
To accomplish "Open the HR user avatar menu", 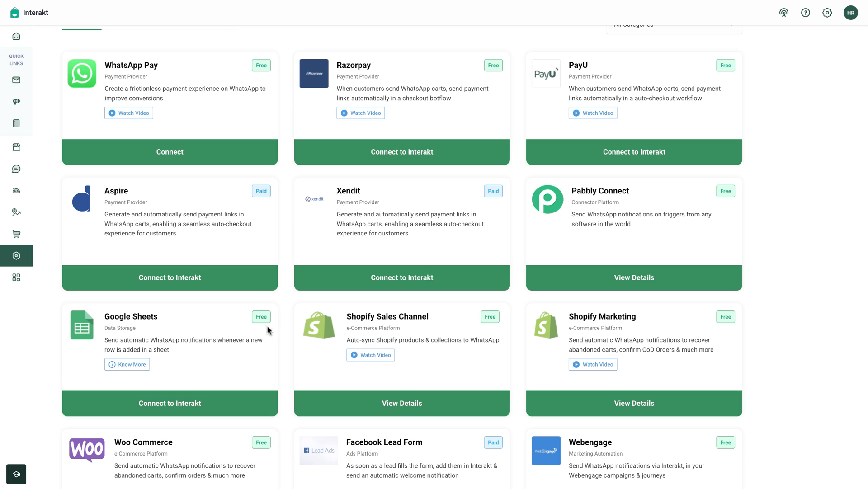I will point(850,13).
